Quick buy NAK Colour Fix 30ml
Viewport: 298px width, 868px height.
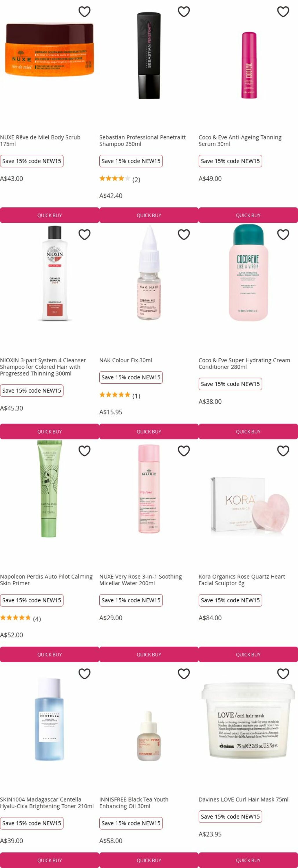click(x=149, y=431)
